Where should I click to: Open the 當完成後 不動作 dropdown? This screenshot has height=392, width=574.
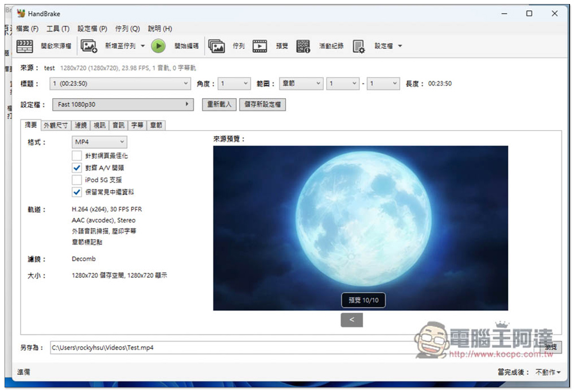(x=548, y=372)
